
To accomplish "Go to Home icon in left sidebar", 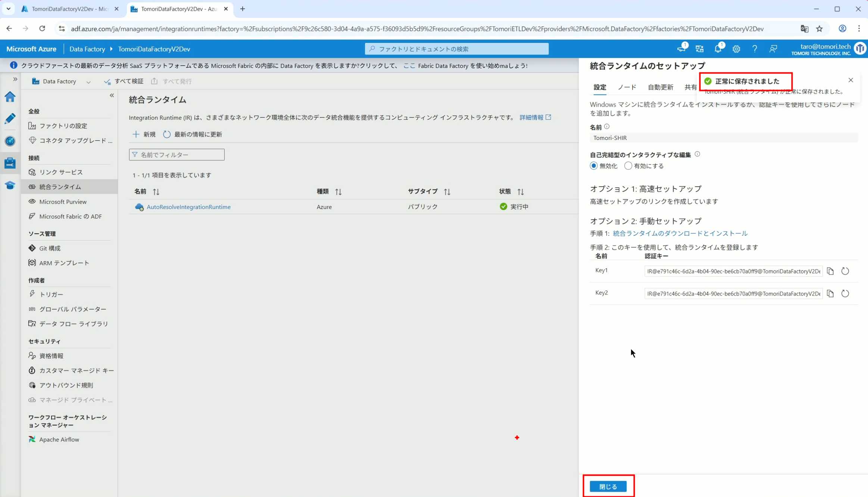I will click(x=10, y=97).
